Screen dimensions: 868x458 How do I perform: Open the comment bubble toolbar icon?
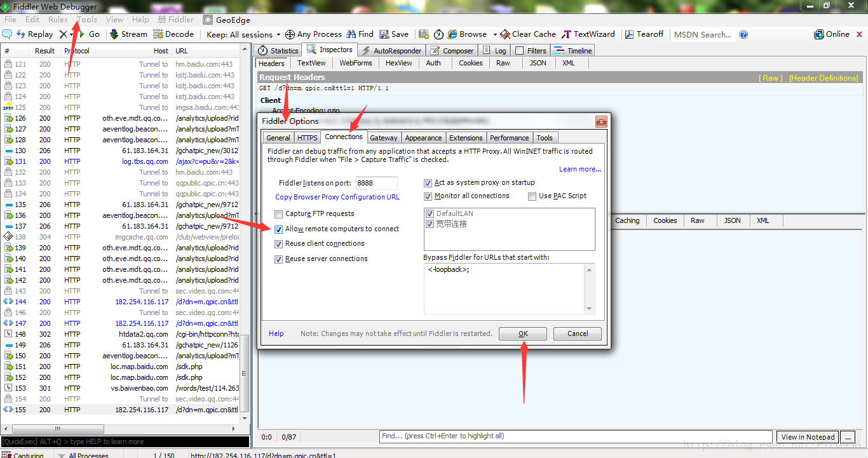pos(8,34)
